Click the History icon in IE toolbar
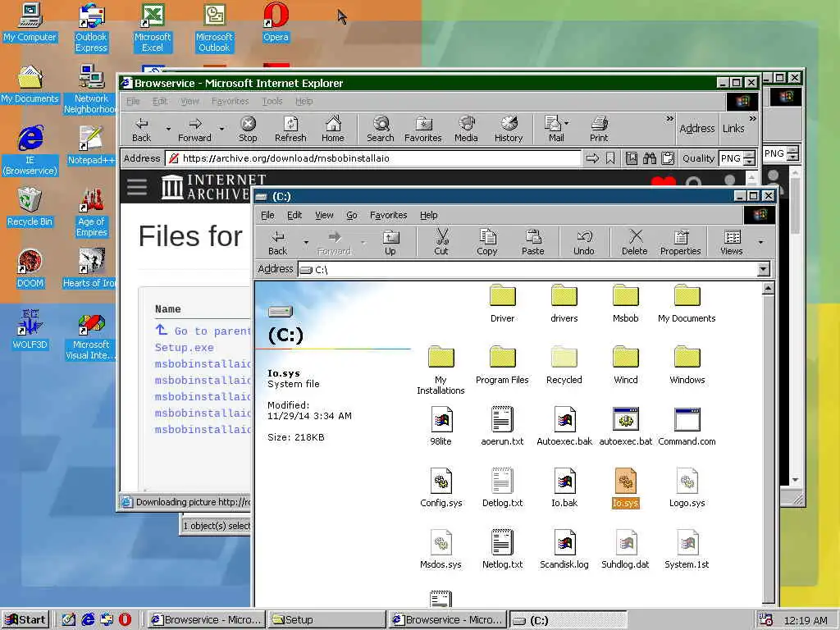The width and height of the screenshot is (840, 630). pos(509,129)
